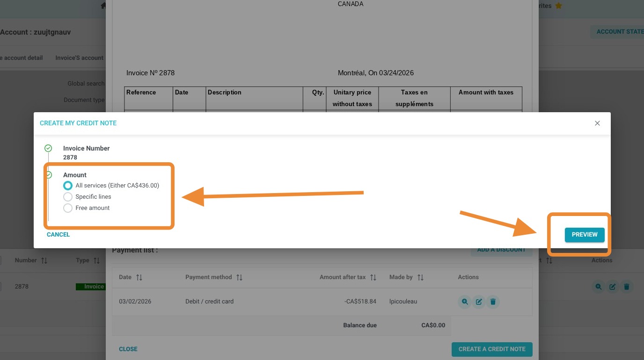Click CLOSE in the invoice window
This screenshot has height=360, width=644.
[128, 349]
